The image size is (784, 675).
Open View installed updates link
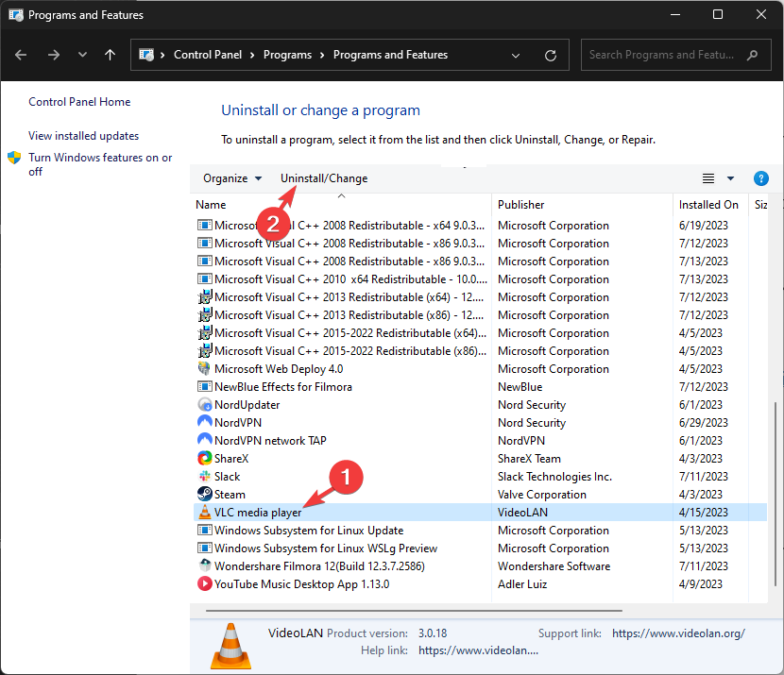pyautogui.click(x=83, y=136)
